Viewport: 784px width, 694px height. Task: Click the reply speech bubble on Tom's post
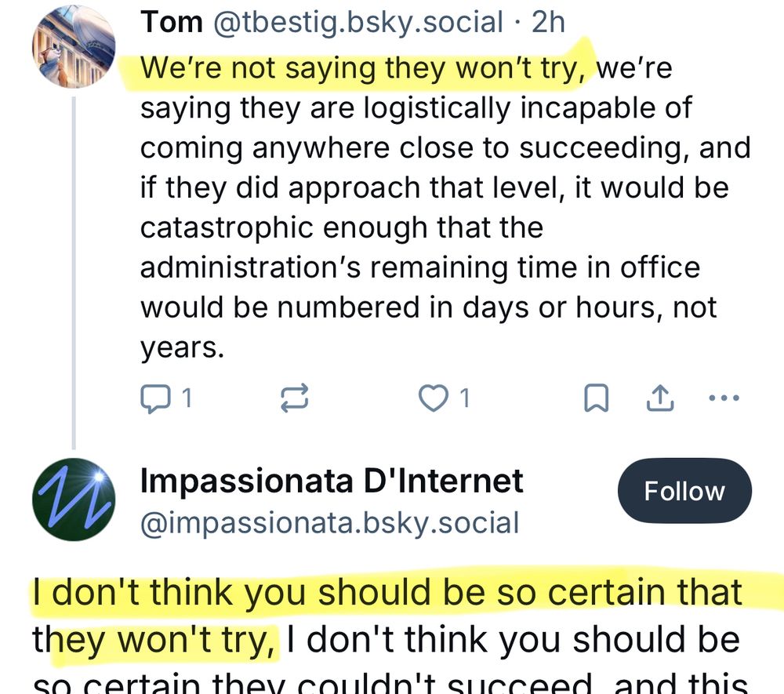click(x=154, y=399)
